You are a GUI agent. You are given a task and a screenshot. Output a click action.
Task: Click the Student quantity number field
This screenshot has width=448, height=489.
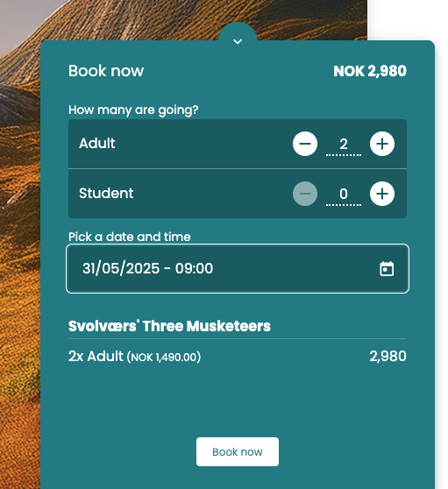(x=344, y=195)
